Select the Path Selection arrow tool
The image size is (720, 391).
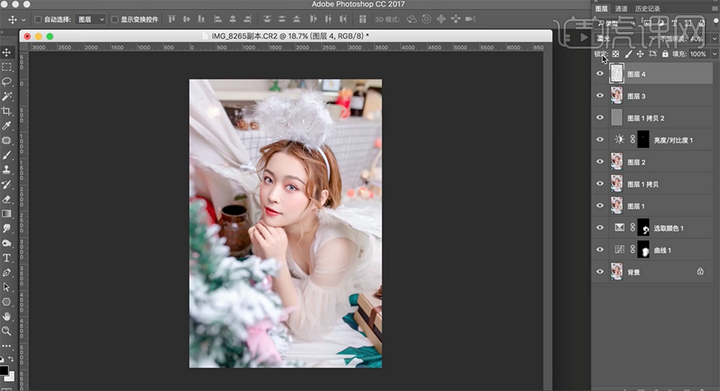coord(6,287)
